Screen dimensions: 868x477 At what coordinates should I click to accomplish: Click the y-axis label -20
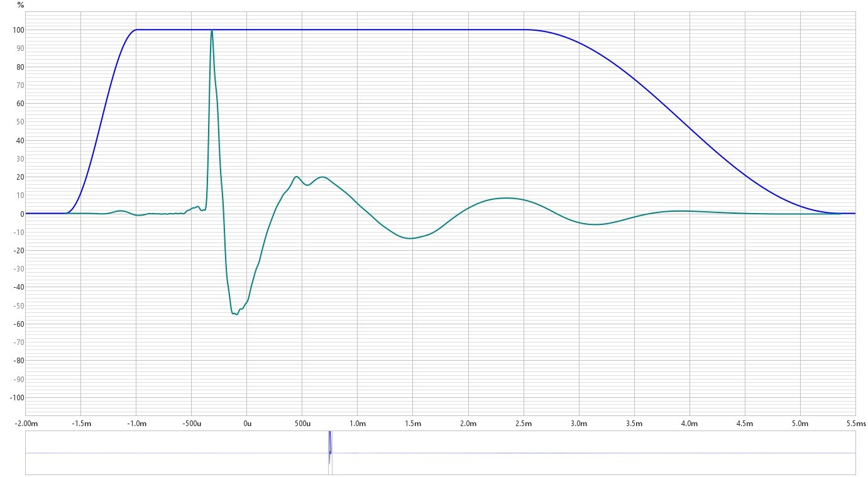[18, 251]
